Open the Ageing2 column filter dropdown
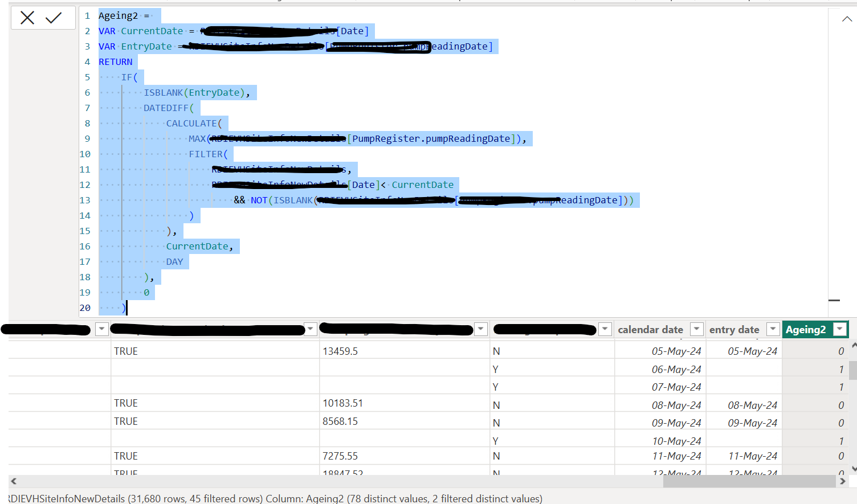Viewport: 857px width, 504px height. tap(840, 329)
